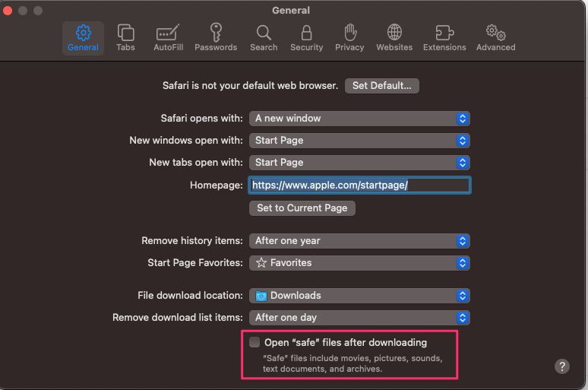
Task: Expand the Safari opens with dropdown
Action: tap(359, 119)
